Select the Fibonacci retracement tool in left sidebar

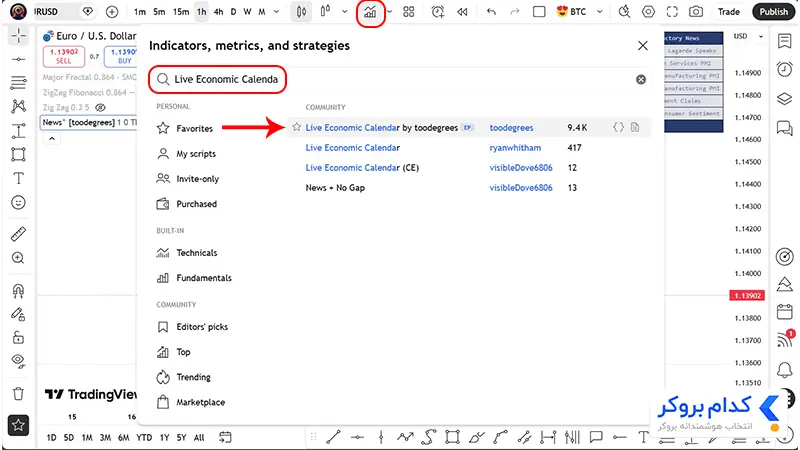pyautogui.click(x=18, y=82)
